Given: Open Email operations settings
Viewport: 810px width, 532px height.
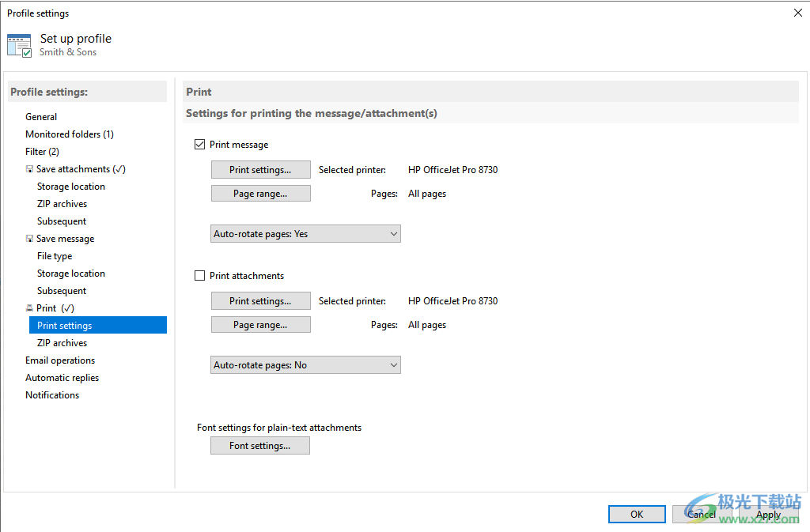Looking at the screenshot, I should pos(60,360).
